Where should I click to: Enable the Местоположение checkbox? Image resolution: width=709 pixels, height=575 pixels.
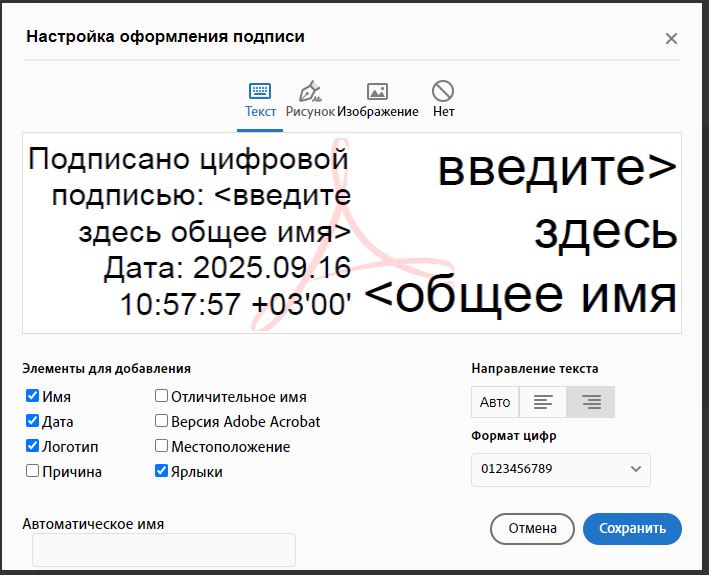pyautogui.click(x=161, y=446)
